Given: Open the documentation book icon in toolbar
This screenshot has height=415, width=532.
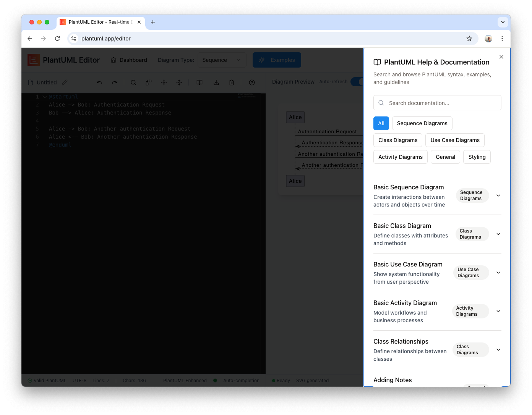Looking at the screenshot, I should [x=199, y=82].
